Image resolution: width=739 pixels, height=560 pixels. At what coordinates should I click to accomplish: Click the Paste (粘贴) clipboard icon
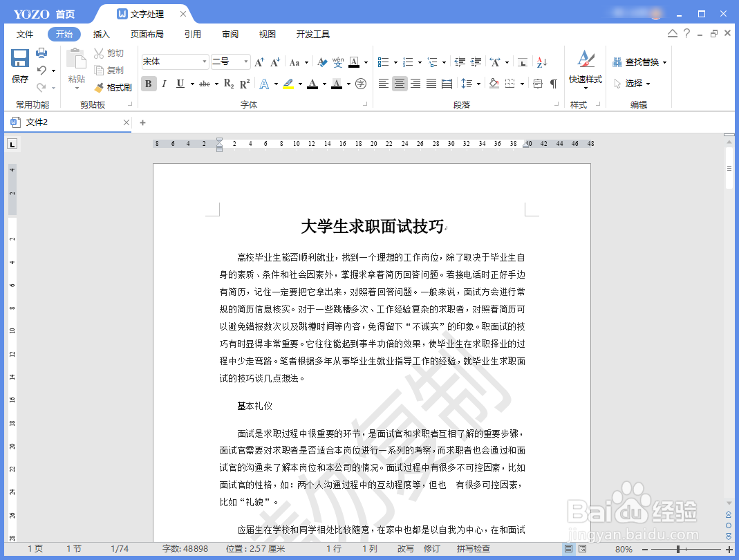pos(76,59)
